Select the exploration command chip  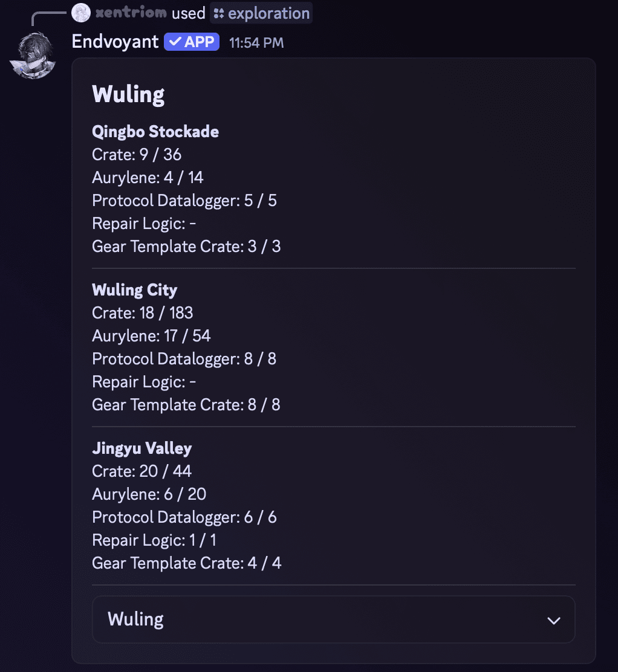261,13
